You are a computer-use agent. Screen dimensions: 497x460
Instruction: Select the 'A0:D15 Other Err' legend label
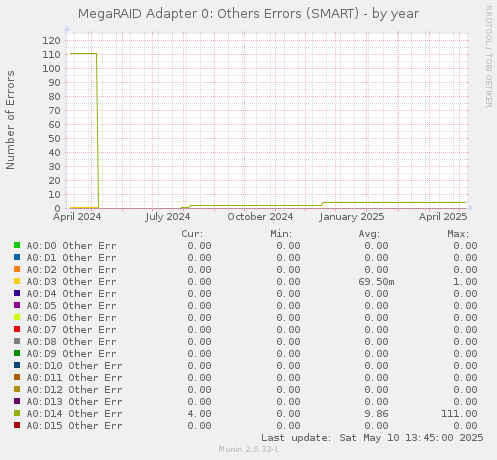74,426
